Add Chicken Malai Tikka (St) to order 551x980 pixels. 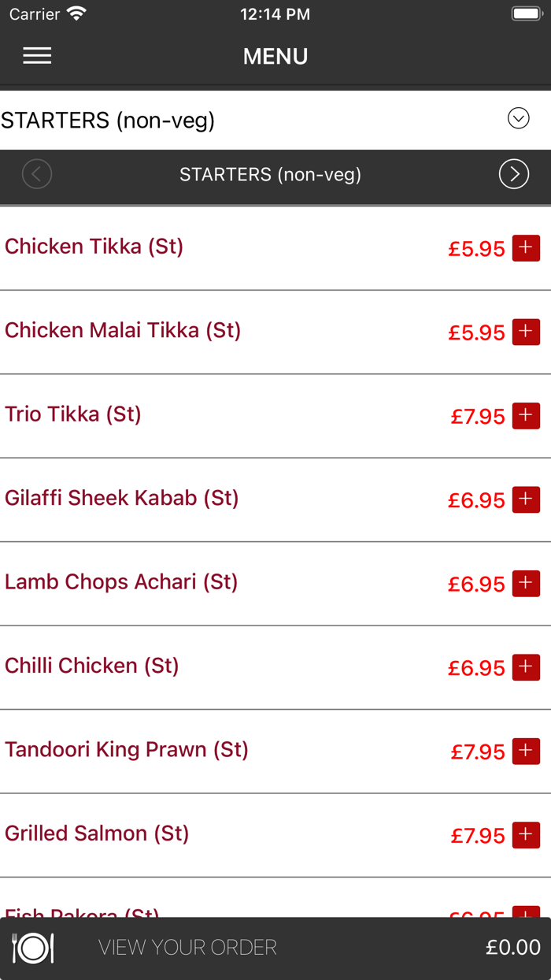526,332
